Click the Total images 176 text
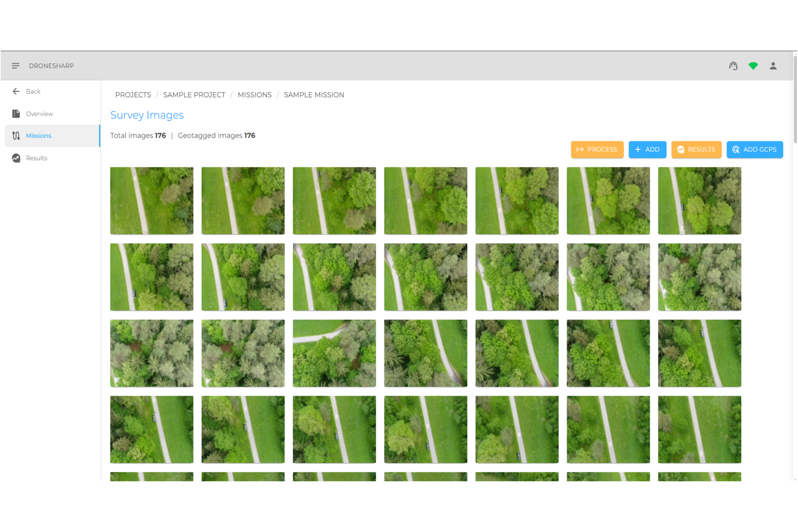This screenshot has width=798, height=532. 138,135
